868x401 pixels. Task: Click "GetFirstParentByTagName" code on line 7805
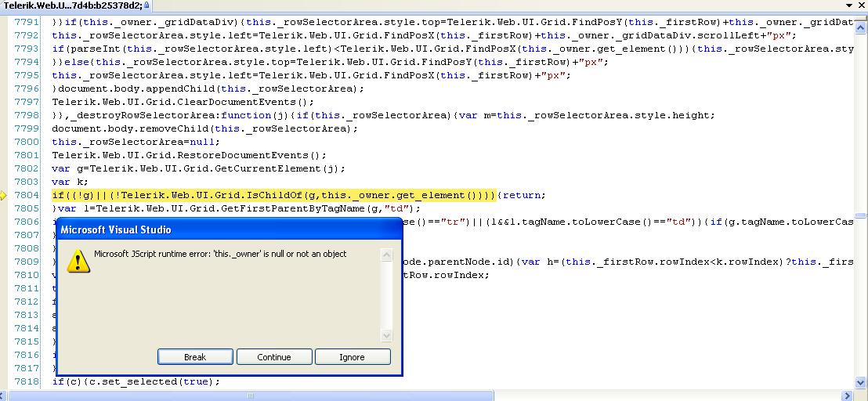pyautogui.click(x=292, y=208)
